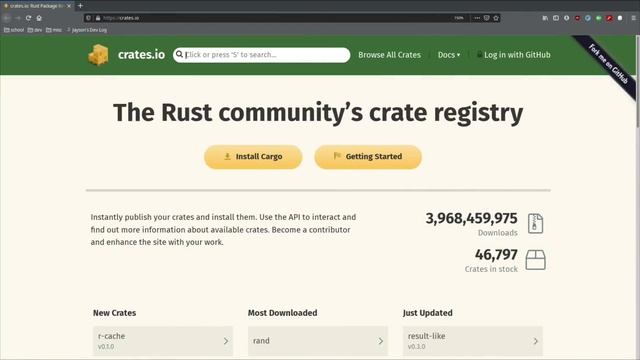
Task: Click the Just Updated heading
Action: 427,313
